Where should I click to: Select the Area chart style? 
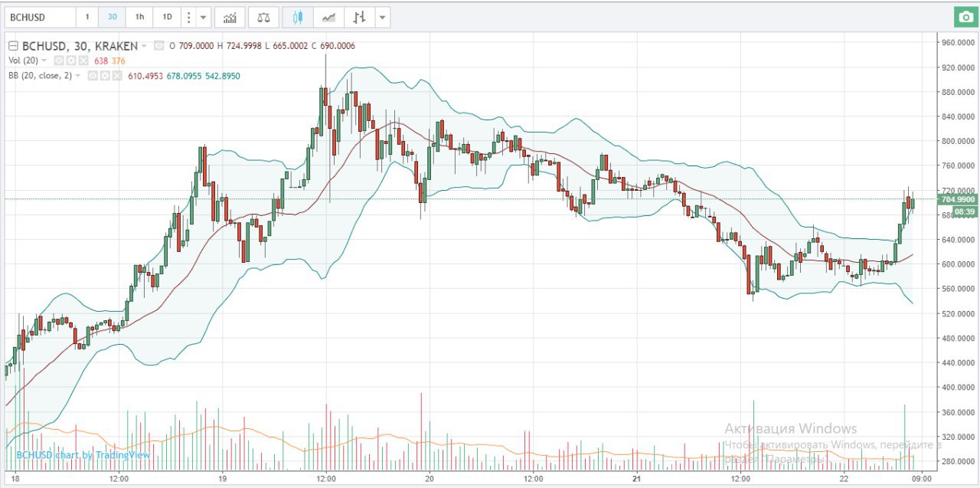[328, 17]
